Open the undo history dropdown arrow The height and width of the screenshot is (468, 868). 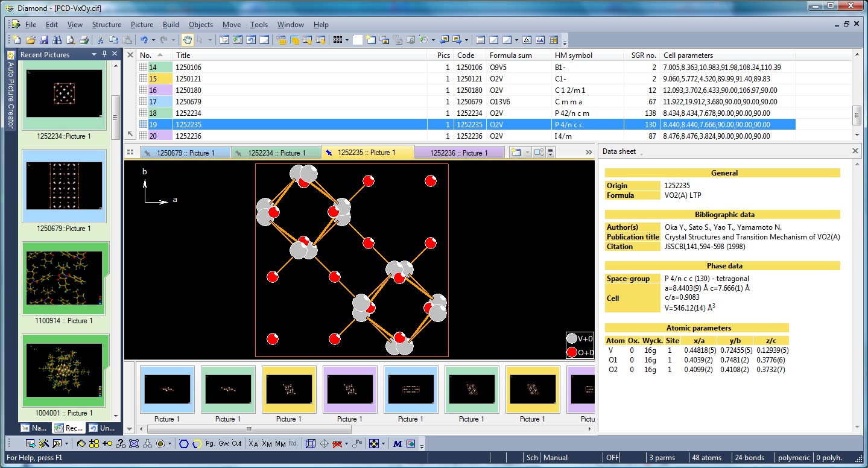click(x=153, y=40)
